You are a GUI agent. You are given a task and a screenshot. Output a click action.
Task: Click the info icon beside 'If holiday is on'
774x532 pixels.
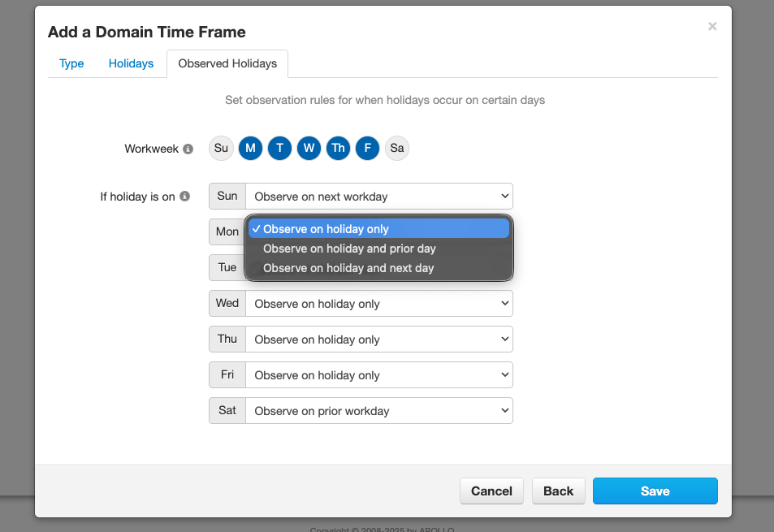tap(184, 197)
